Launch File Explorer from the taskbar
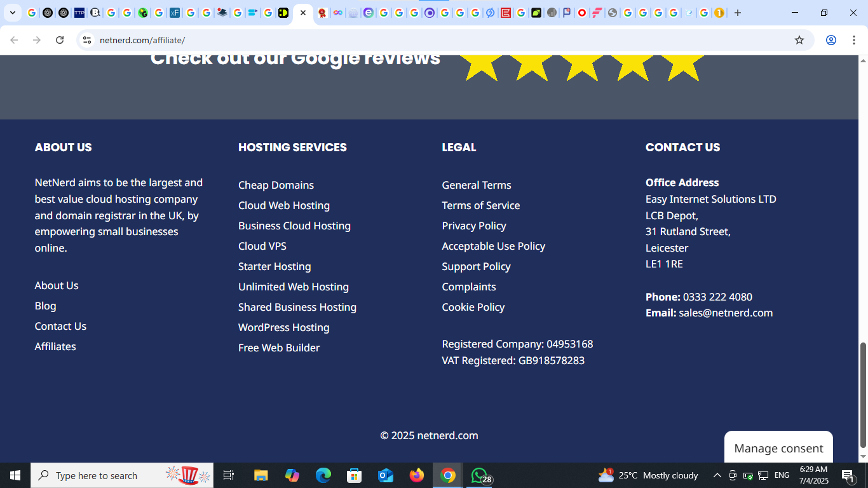Image resolution: width=868 pixels, height=488 pixels. click(261, 475)
